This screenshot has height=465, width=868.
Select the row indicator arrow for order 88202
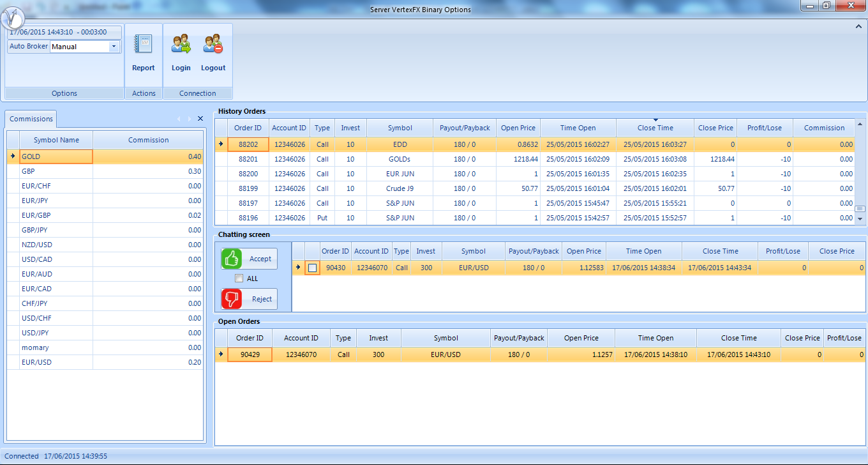[221, 144]
